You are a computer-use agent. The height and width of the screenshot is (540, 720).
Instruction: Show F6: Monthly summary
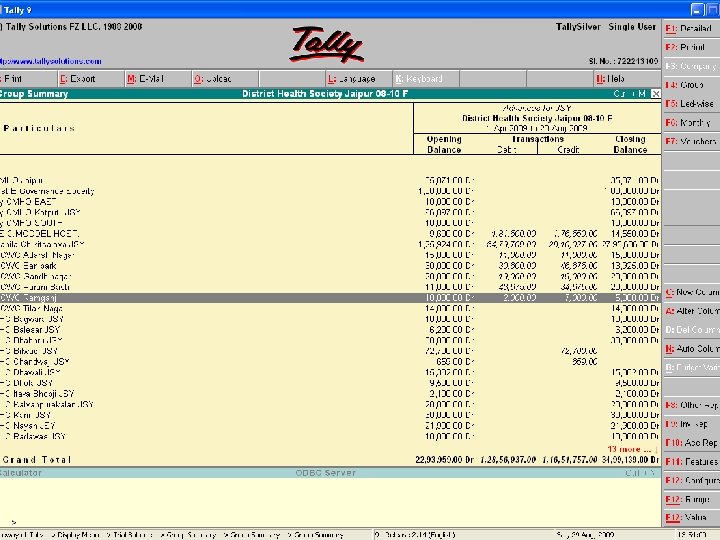691,123
